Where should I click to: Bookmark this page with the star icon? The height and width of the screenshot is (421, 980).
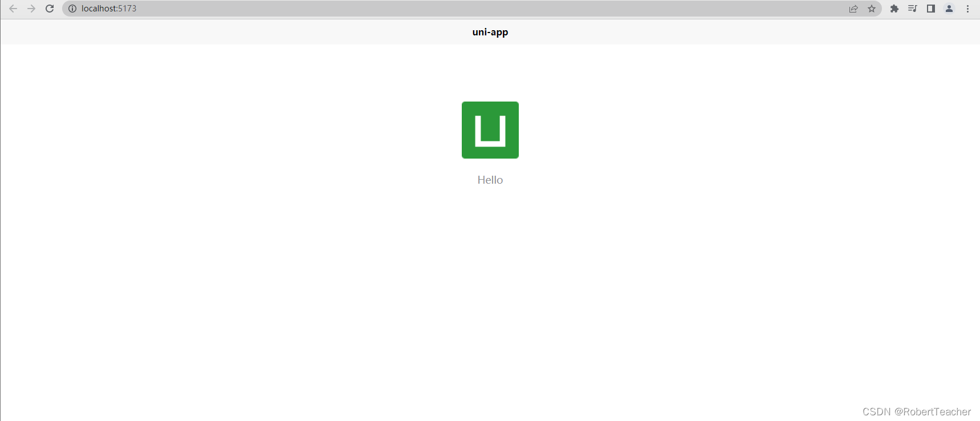[872, 9]
